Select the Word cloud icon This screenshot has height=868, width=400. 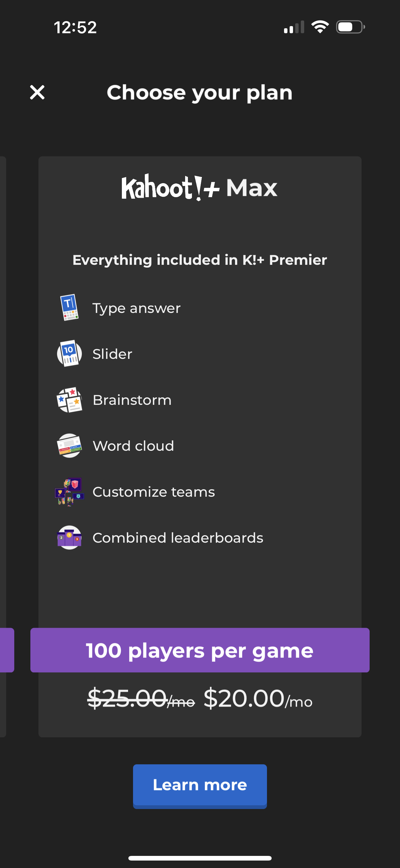click(x=70, y=445)
